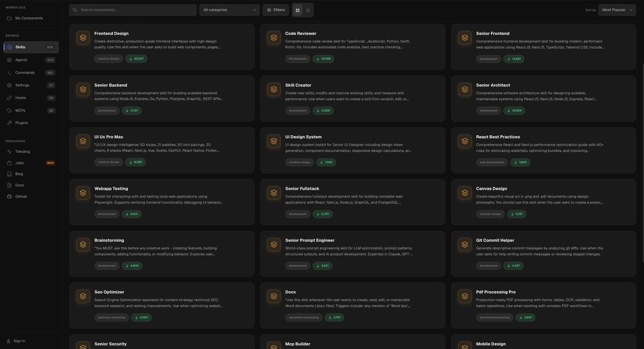
Task: Expand the All categories dropdown
Action: tap(229, 10)
